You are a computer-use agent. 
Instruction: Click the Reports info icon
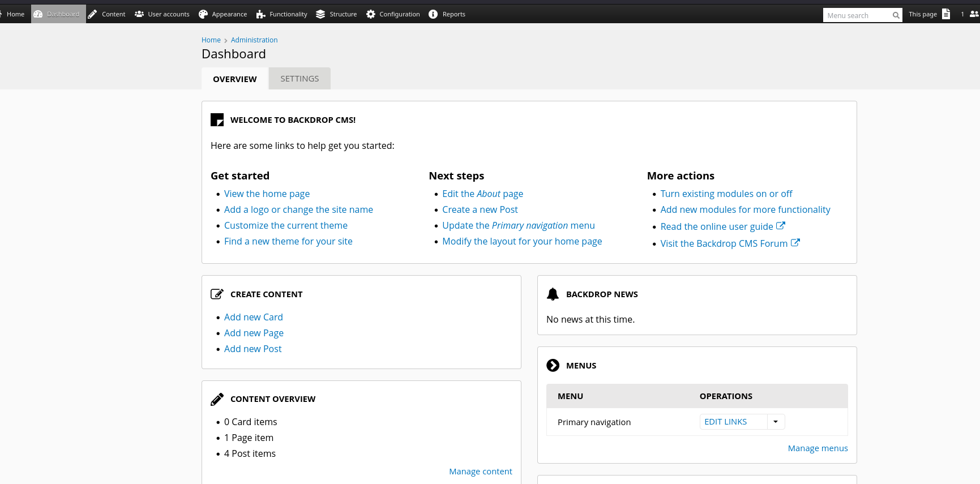[x=433, y=14]
